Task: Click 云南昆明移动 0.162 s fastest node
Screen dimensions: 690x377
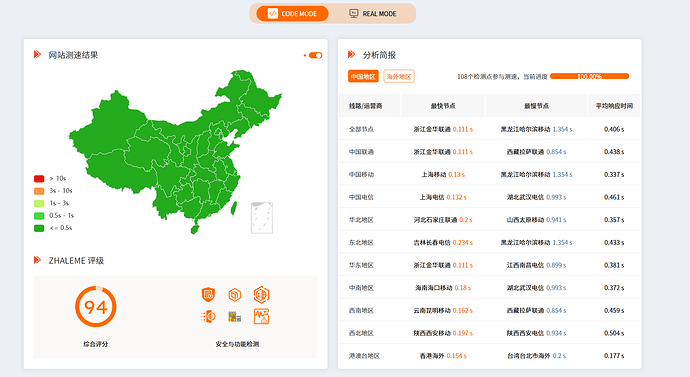Action: click(x=443, y=311)
